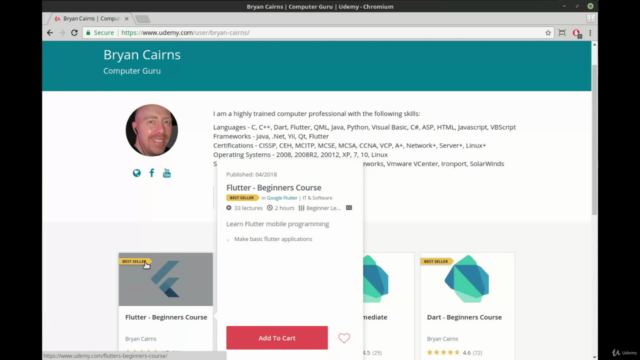The height and width of the screenshot is (360, 640).
Task: Click the Best Seller badge in the popup
Action: coord(242,198)
